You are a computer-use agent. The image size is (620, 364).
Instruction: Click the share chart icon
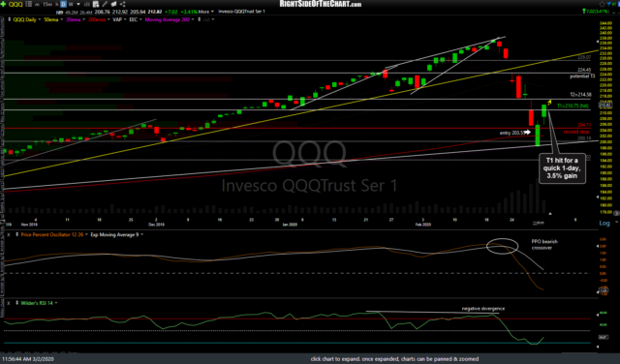123,4
